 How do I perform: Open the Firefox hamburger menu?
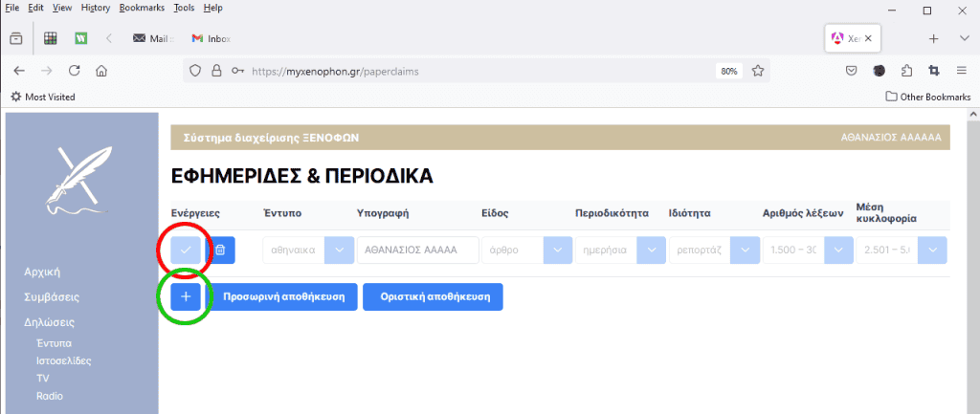[x=960, y=71]
